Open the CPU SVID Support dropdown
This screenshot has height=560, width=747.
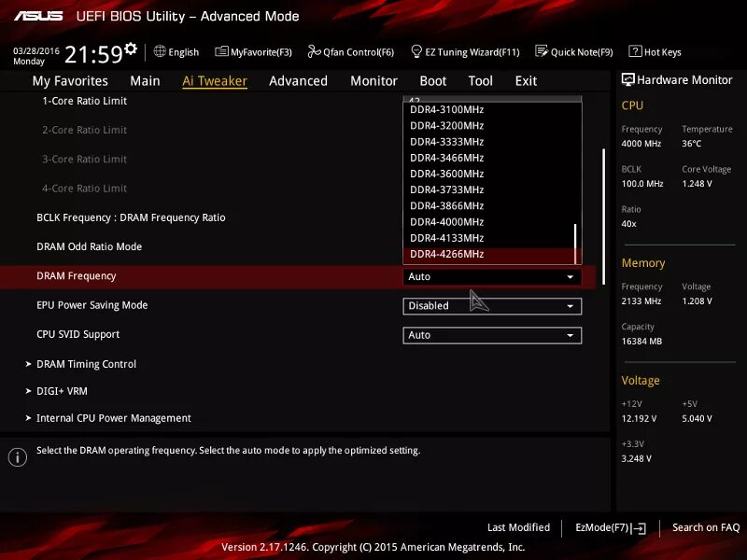tap(492, 335)
